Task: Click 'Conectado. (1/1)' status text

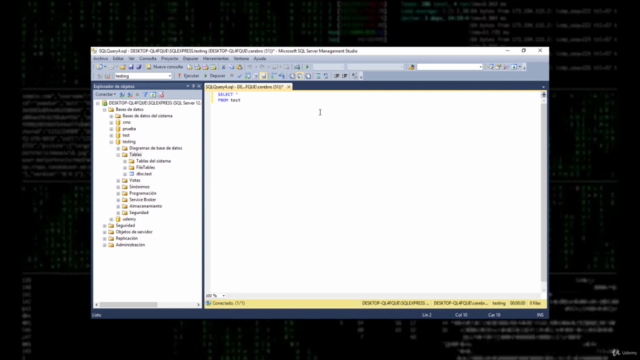Action: [x=229, y=303]
